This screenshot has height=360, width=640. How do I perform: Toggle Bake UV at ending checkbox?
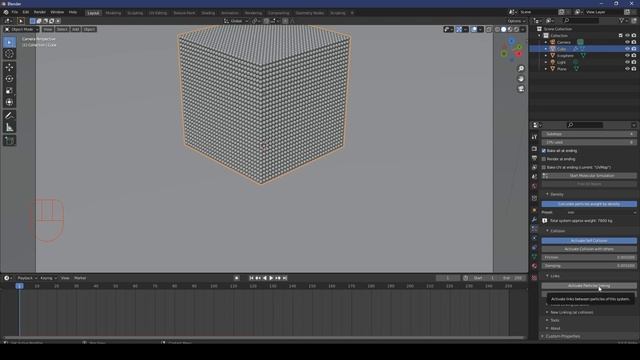pos(544,167)
